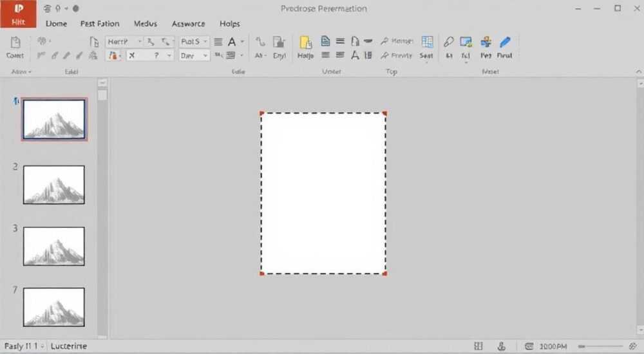Viewport: 644px width, 354px height.
Task: Click the yellow Hatje document icon
Action: [305, 42]
